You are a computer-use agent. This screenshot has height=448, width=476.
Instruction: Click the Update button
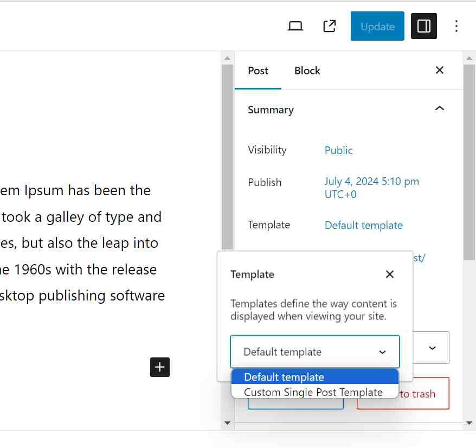coord(377,26)
